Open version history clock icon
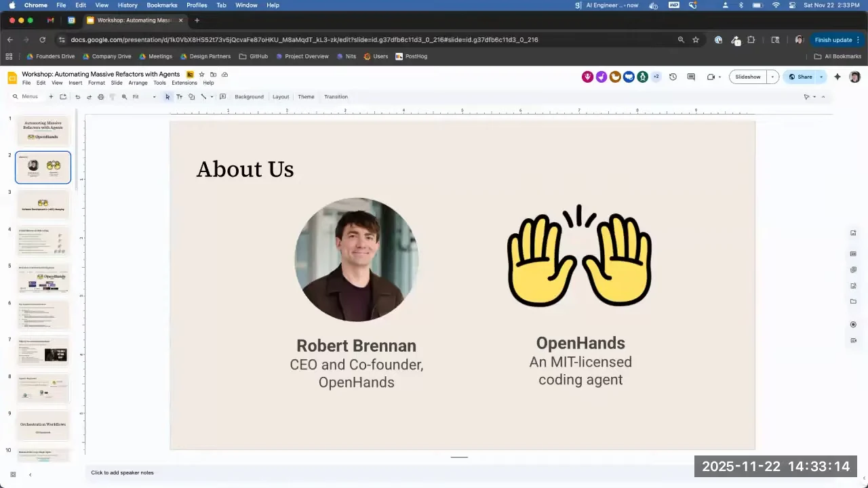Image resolution: width=868 pixels, height=488 pixels. pyautogui.click(x=673, y=77)
